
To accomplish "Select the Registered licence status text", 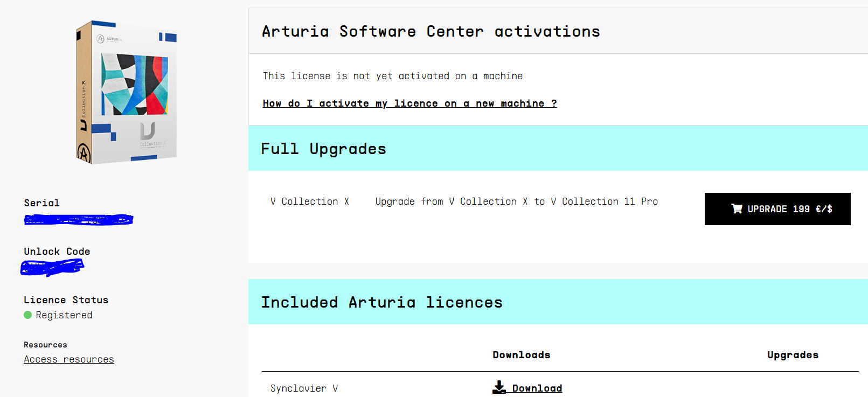I will pos(64,315).
